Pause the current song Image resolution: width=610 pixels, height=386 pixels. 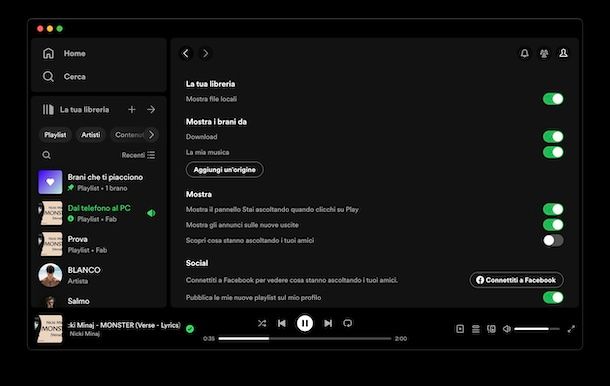(305, 323)
